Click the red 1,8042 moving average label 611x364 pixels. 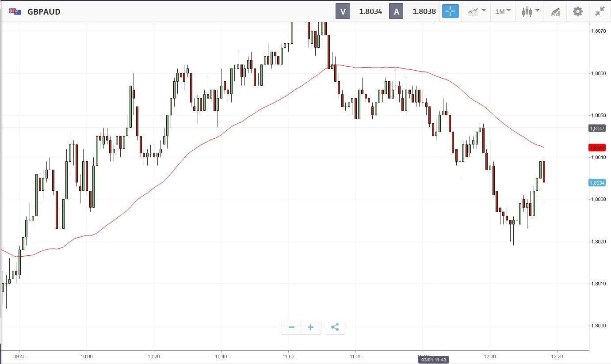tap(597, 148)
